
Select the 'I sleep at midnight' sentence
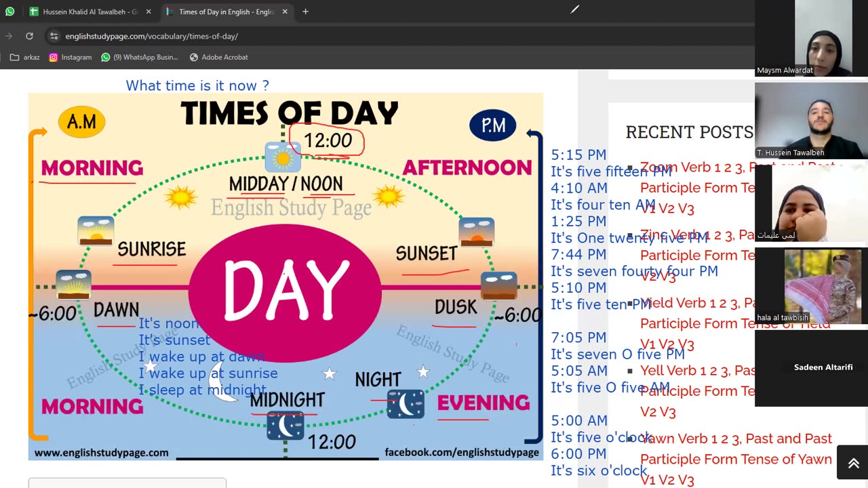point(202,390)
